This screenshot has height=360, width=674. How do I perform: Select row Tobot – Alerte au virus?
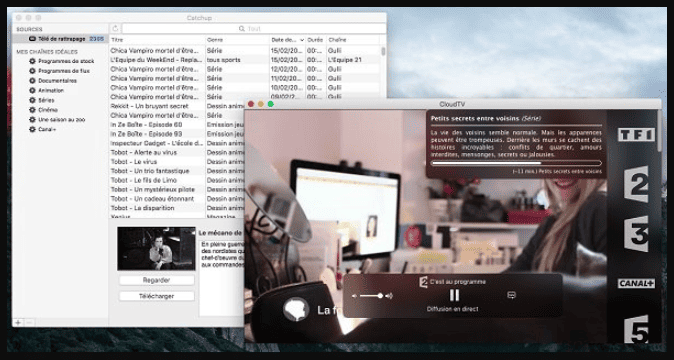click(177, 153)
